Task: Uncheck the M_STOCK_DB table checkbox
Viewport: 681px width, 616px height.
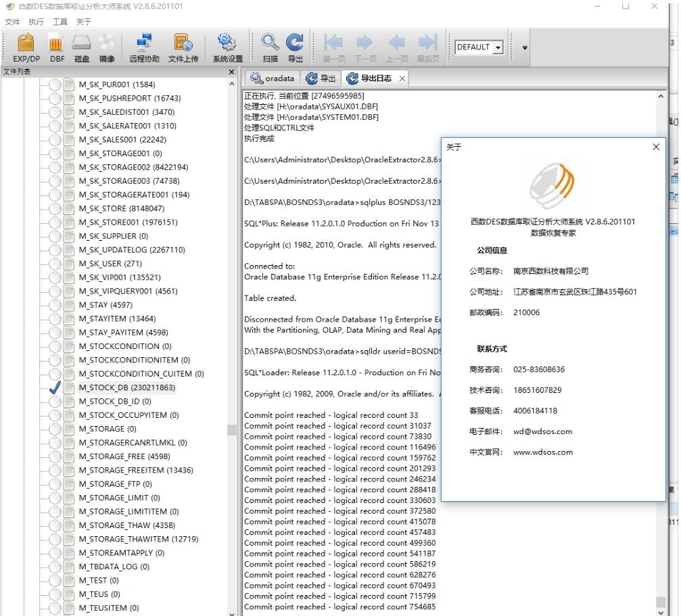Action: [x=55, y=387]
